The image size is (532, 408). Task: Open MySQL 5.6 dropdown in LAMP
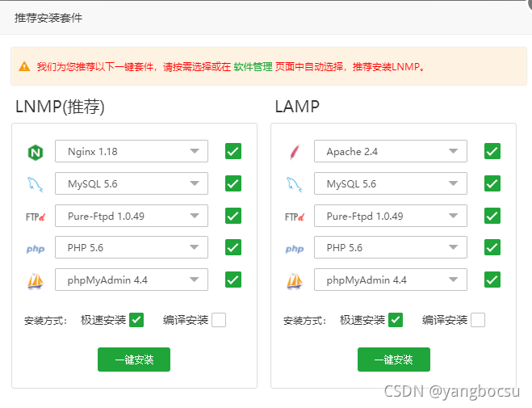point(391,183)
